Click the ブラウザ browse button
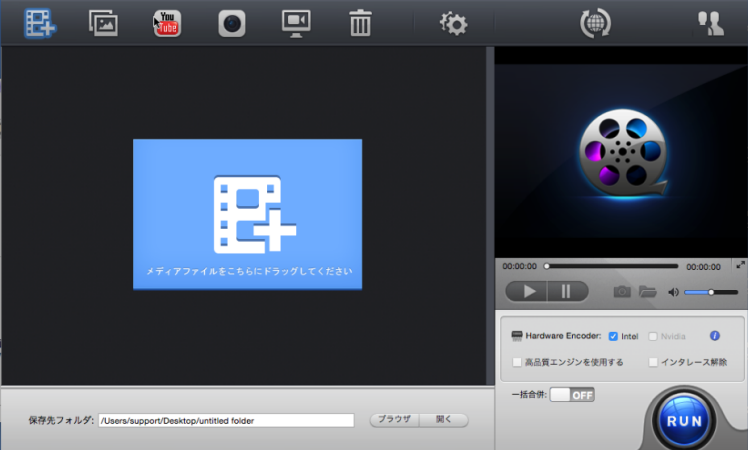This screenshot has height=450, width=748. click(x=395, y=419)
